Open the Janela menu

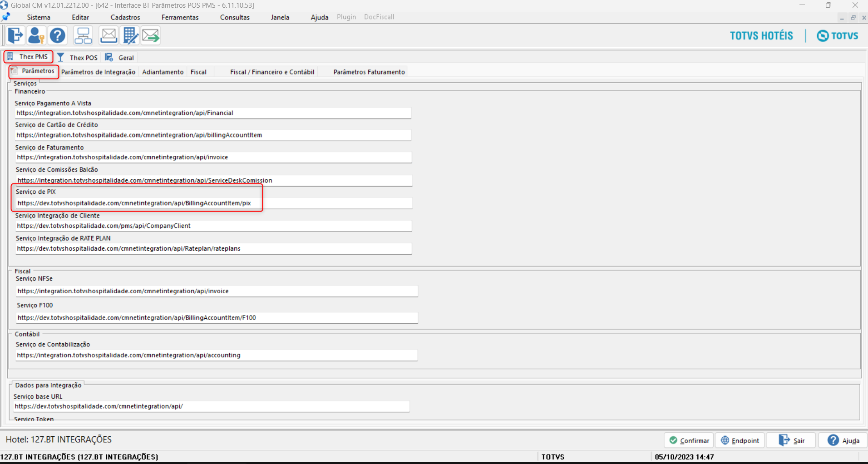pyautogui.click(x=280, y=17)
